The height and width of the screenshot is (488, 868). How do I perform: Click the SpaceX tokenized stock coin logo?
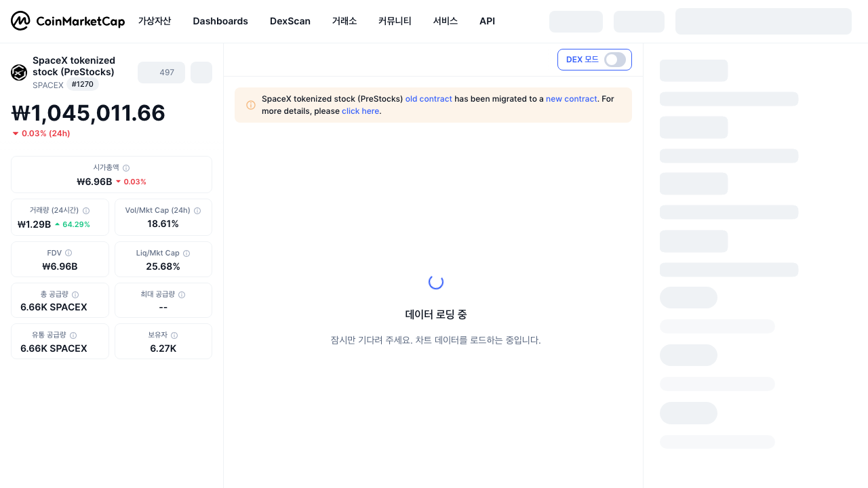(x=19, y=73)
